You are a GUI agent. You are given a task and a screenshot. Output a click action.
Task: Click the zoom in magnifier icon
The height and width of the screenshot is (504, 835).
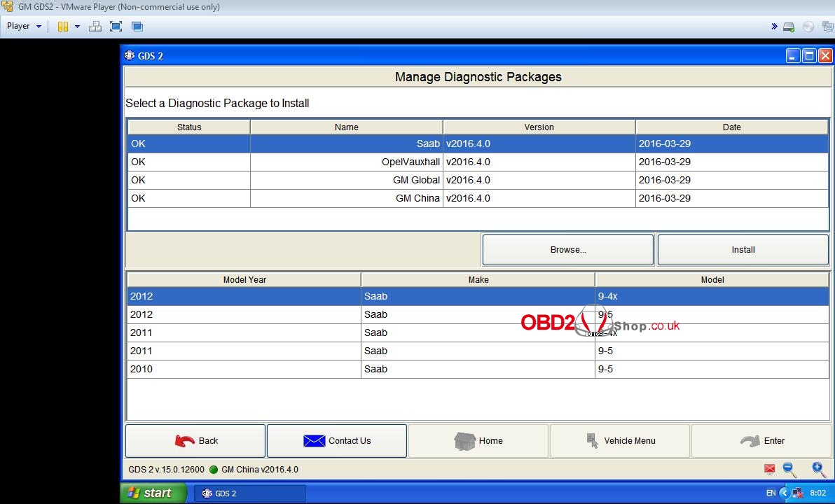[818, 470]
